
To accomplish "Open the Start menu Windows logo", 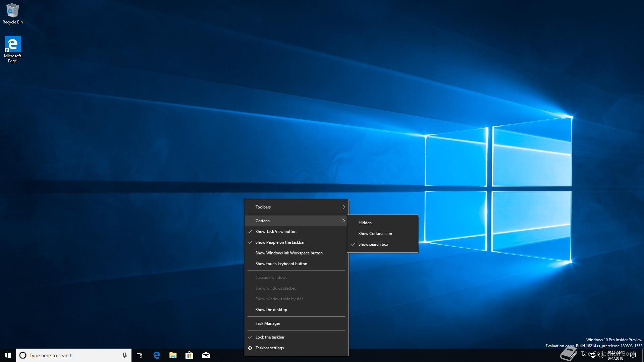I will point(8,355).
